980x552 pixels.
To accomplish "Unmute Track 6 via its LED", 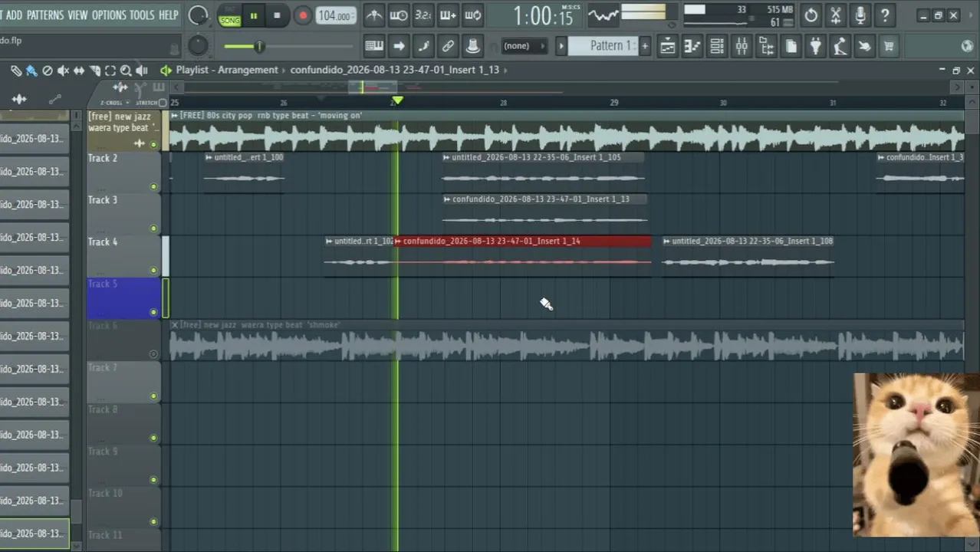I will coord(153,354).
